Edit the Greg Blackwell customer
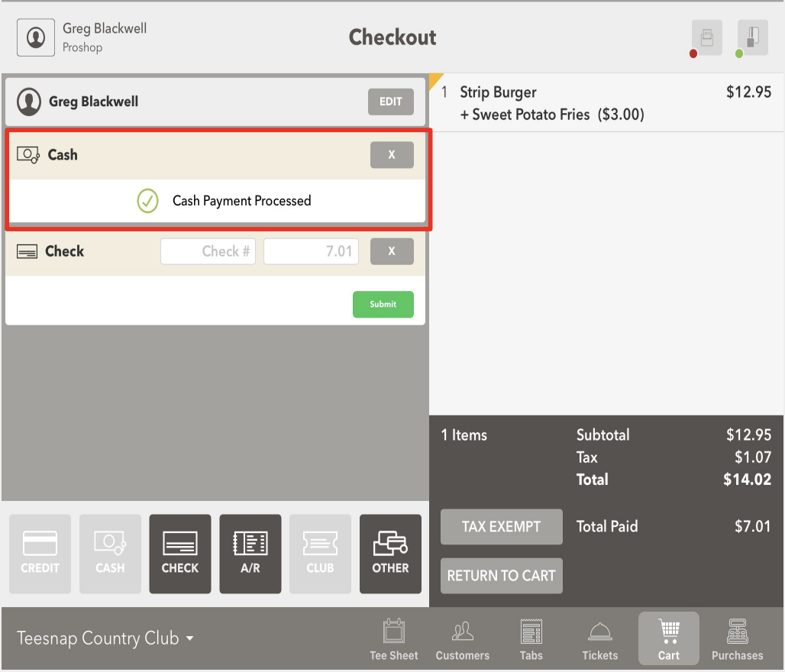Viewport: 785px width, 672px height. tap(390, 101)
